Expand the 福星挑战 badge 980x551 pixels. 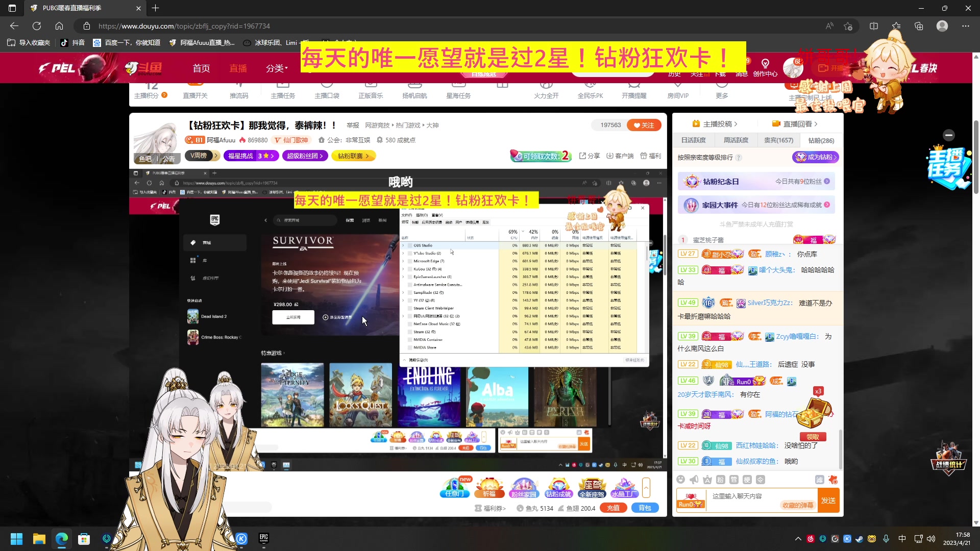(251, 156)
